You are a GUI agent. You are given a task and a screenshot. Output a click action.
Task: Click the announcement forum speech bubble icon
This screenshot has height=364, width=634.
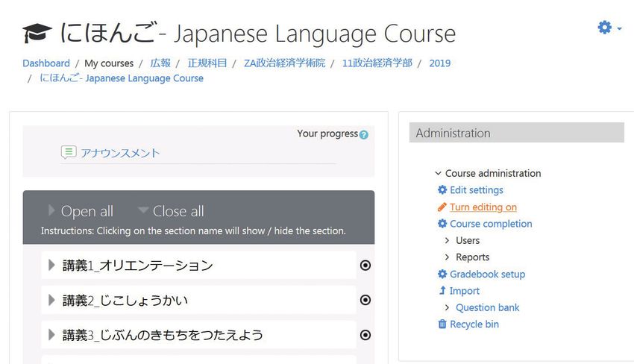[x=69, y=152]
